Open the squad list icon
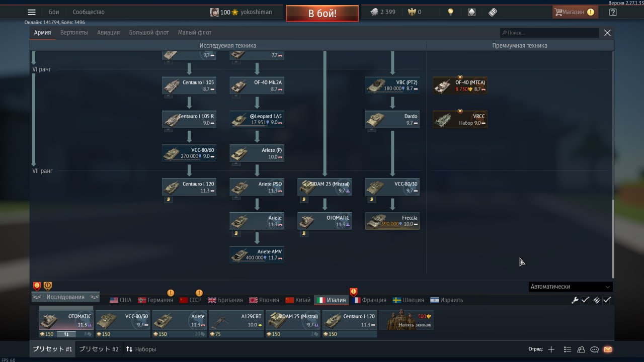This screenshot has height=362, width=644. (568, 349)
